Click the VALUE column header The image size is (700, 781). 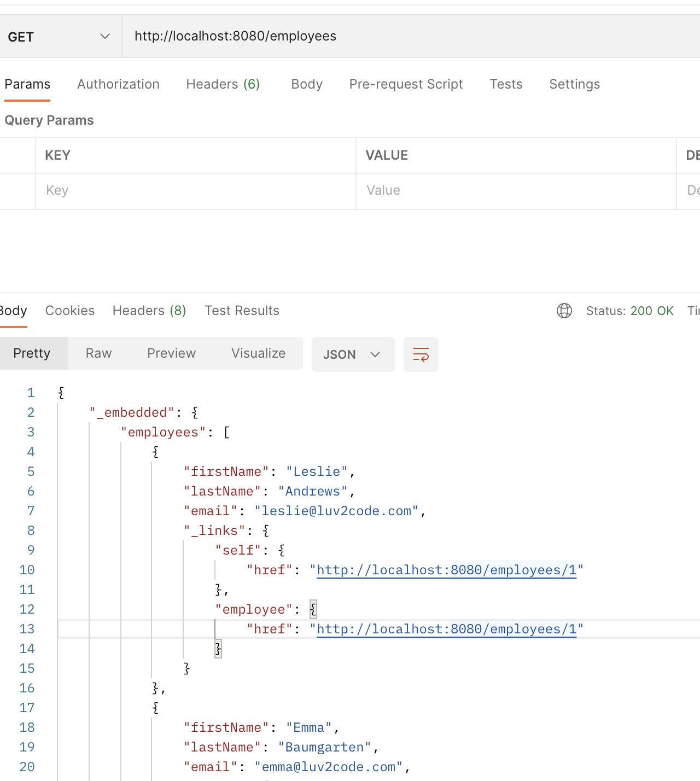coord(387,155)
